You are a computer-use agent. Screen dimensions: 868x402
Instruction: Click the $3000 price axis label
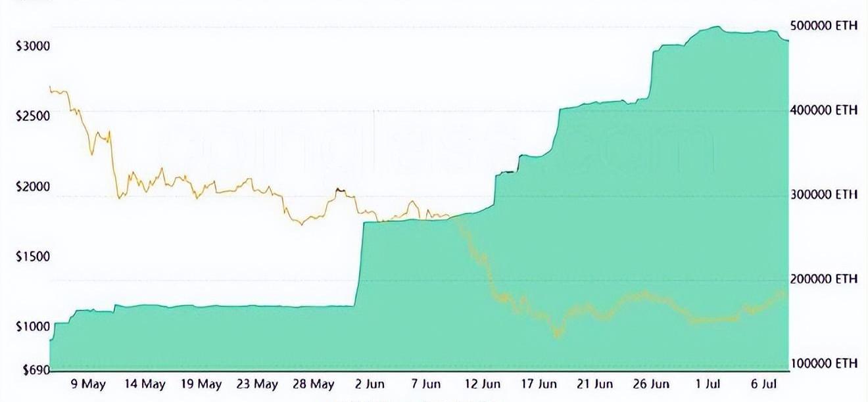[33, 46]
